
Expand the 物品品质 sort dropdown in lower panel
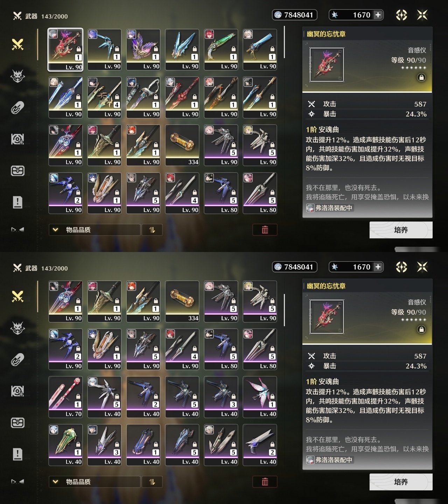94,482
